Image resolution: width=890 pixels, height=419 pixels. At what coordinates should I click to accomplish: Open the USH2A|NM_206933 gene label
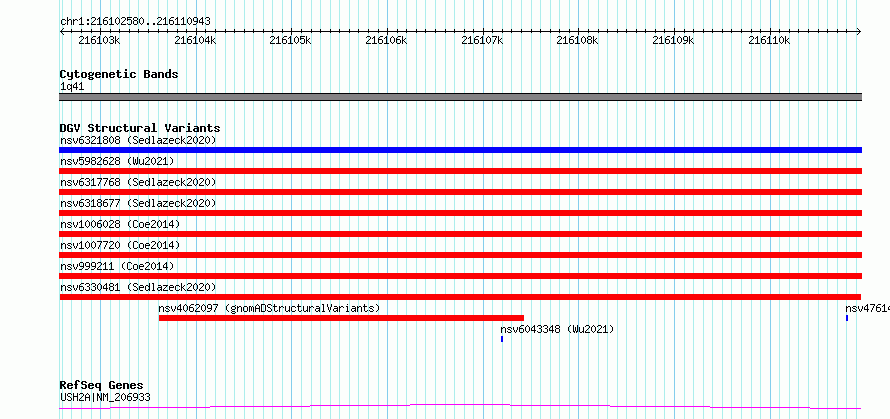[105, 397]
